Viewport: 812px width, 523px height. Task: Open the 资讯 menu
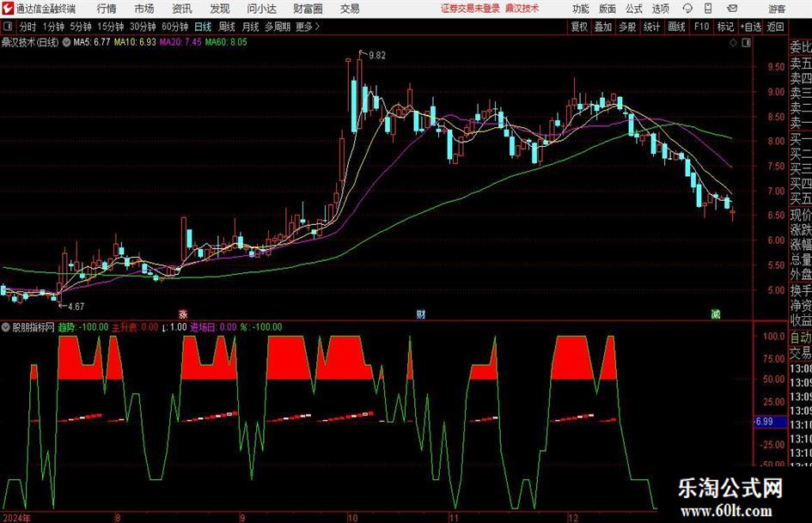[x=182, y=9]
